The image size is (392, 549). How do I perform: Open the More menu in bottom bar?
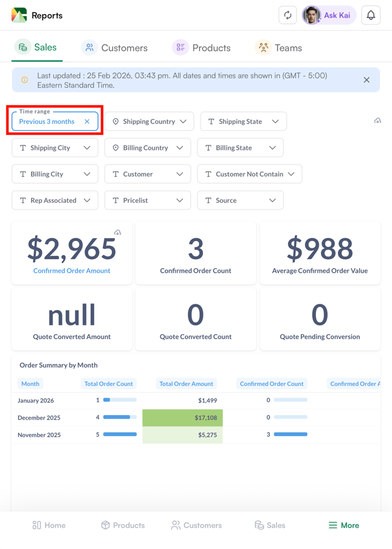point(343,525)
